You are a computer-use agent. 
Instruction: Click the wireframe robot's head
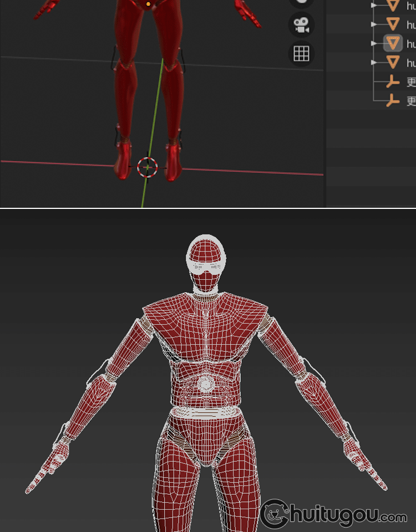click(206, 262)
